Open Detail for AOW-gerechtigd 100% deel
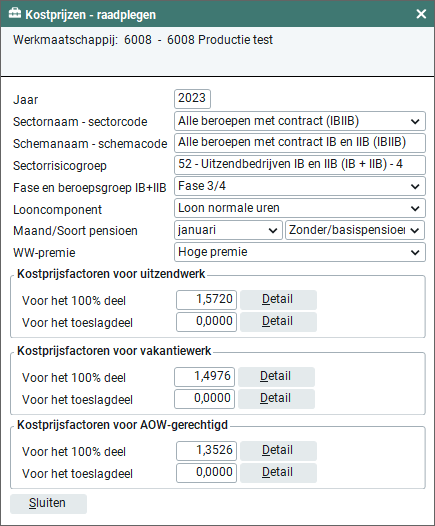Screen dimensions: 435x526 pos(278,451)
